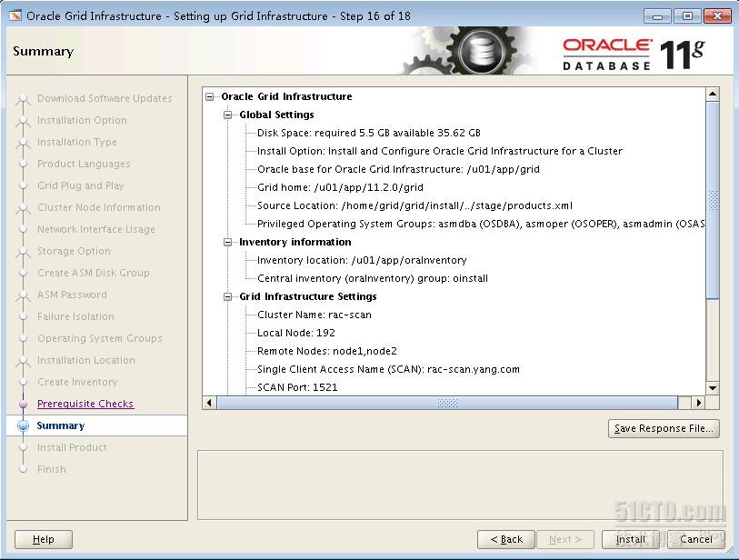Click the horizontal scrollbar thumb
Screen dimensions: 739x560
coord(447,403)
